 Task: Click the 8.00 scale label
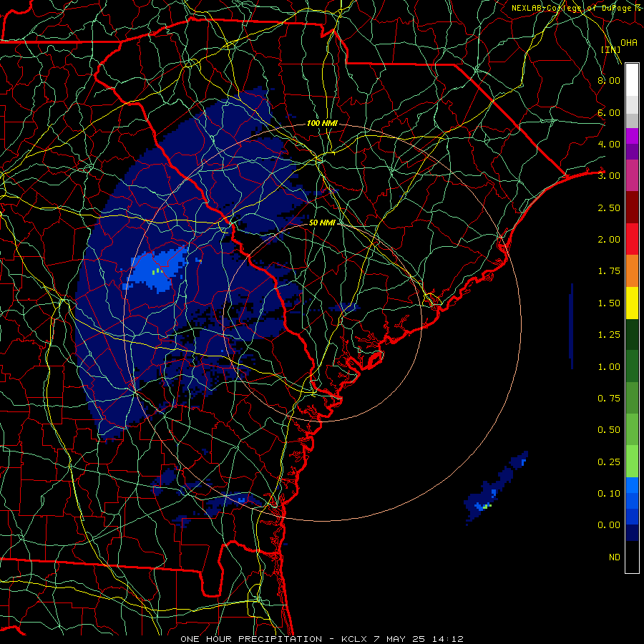pyautogui.click(x=609, y=80)
